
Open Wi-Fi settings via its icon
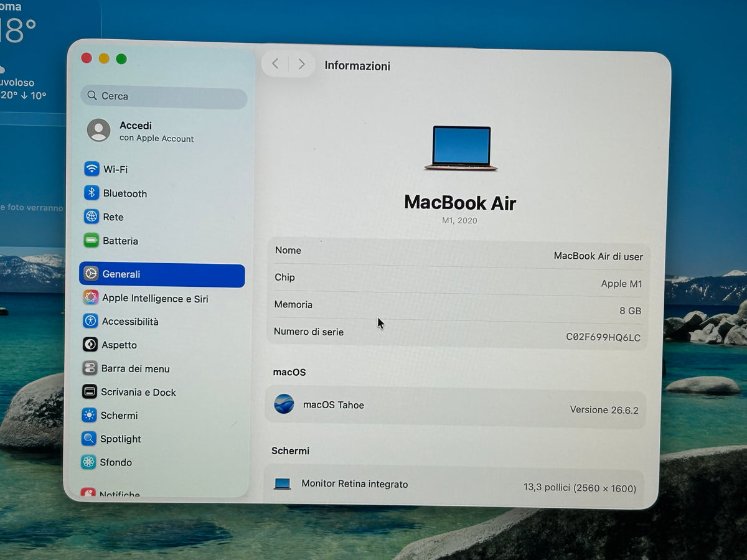[92, 169]
